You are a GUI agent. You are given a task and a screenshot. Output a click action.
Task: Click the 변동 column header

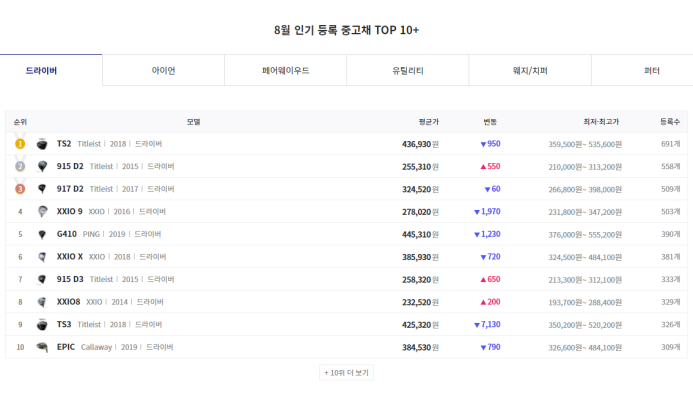490,122
